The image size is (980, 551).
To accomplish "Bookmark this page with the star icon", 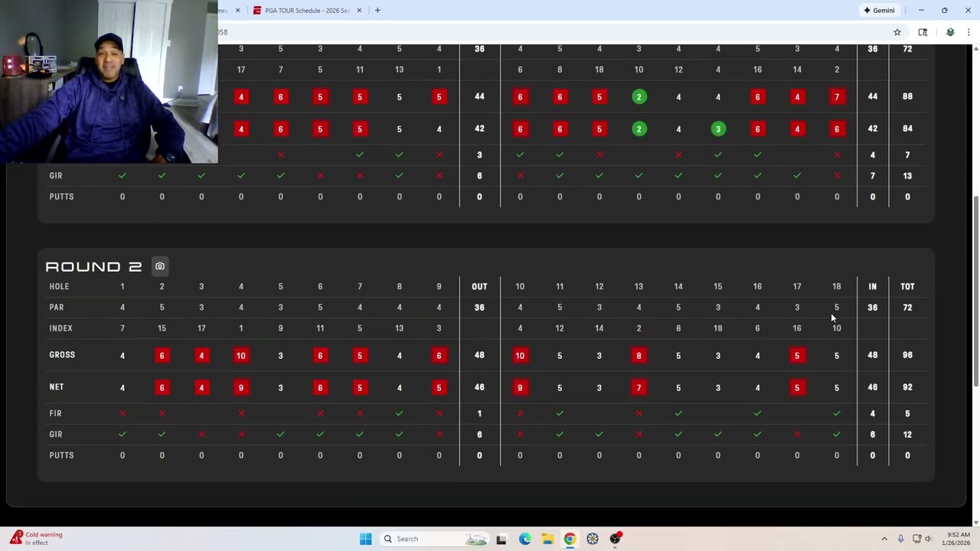I will (897, 32).
